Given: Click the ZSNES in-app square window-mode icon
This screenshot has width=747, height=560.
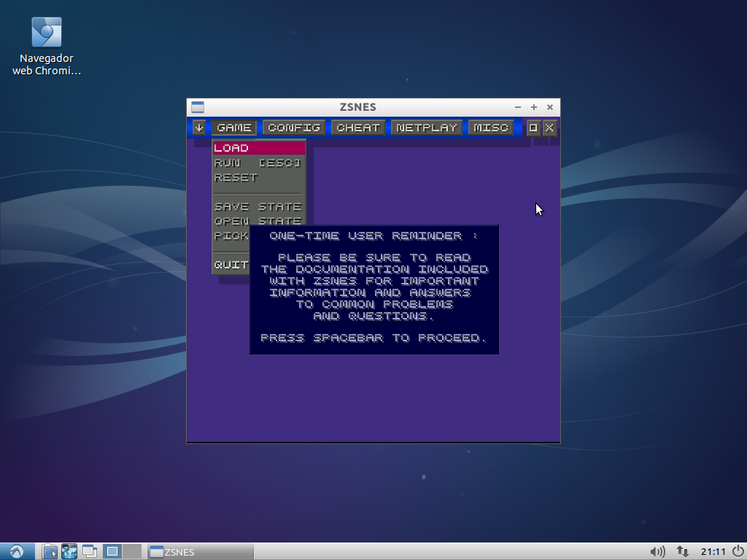Looking at the screenshot, I should pyautogui.click(x=533, y=128).
